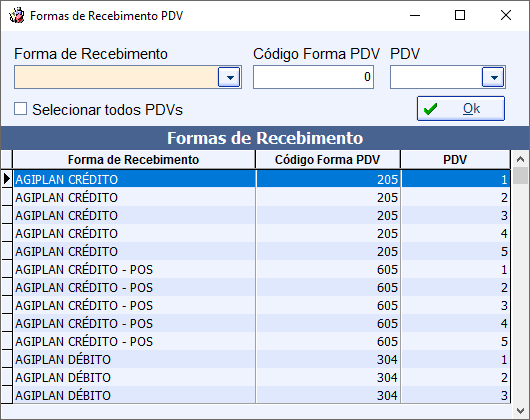Sort by Forma de Recebimento column header

click(134, 159)
